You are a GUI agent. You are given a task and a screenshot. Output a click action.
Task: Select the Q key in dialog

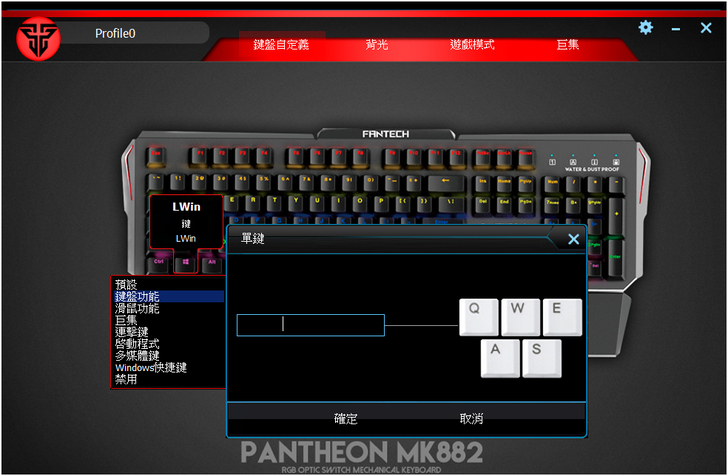point(479,317)
